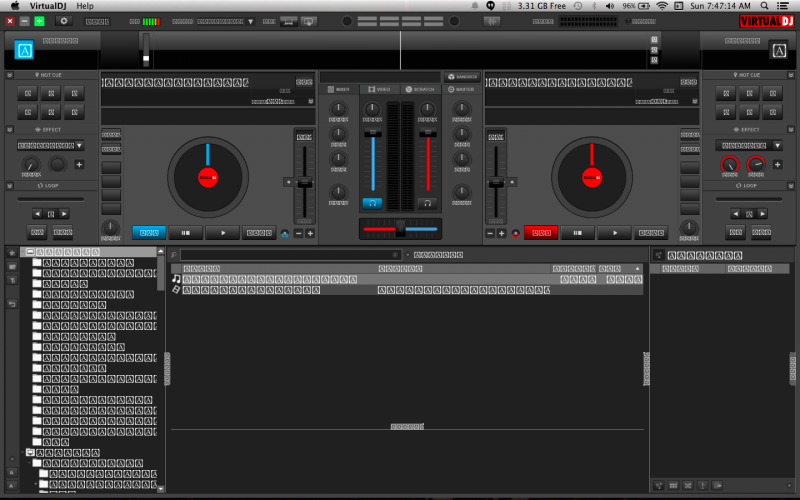The height and width of the screenshot is (500, 800).
Task: Click the macOS Spotlight search icon
Action: (x=765, y=5)
